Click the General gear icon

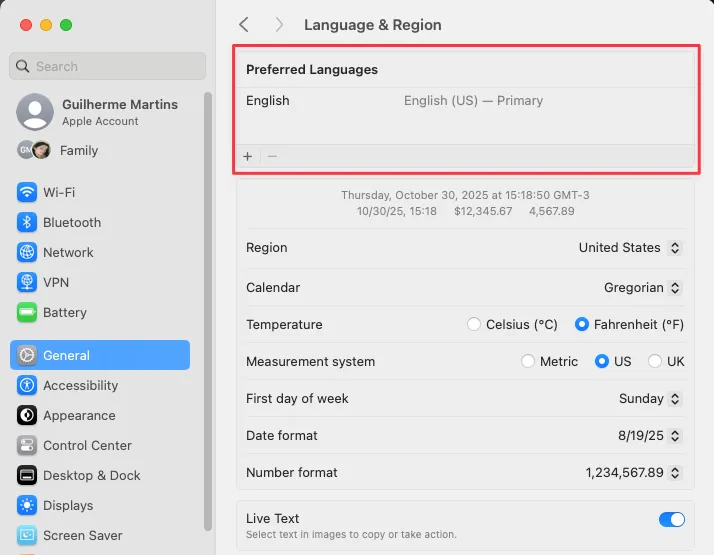coord(27,355)
